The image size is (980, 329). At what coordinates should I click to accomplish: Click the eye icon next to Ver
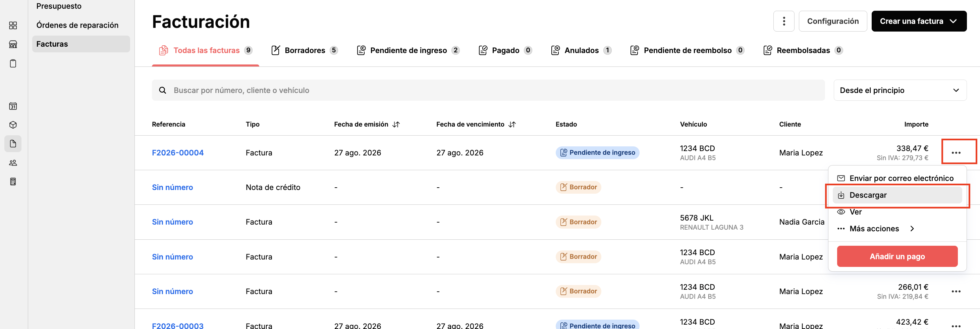[841, 212]
